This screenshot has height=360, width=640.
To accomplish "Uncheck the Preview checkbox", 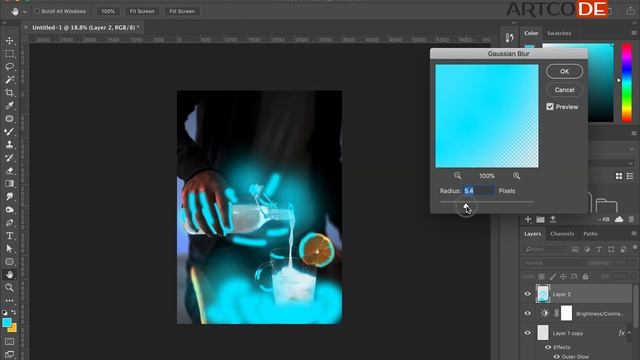I will [550, 107].
